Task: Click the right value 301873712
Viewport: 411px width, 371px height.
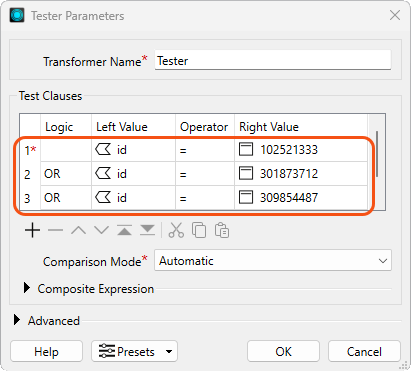Action: (x=289, y=174)
